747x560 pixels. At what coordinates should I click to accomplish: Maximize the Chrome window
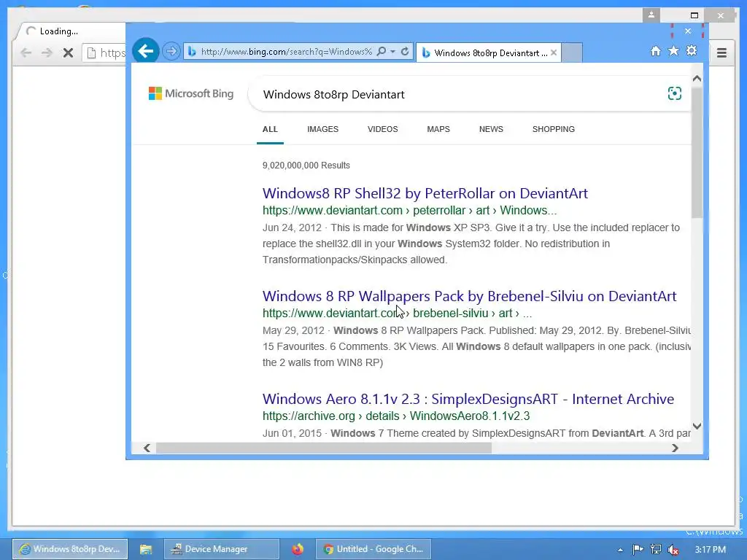click(694, 16)
